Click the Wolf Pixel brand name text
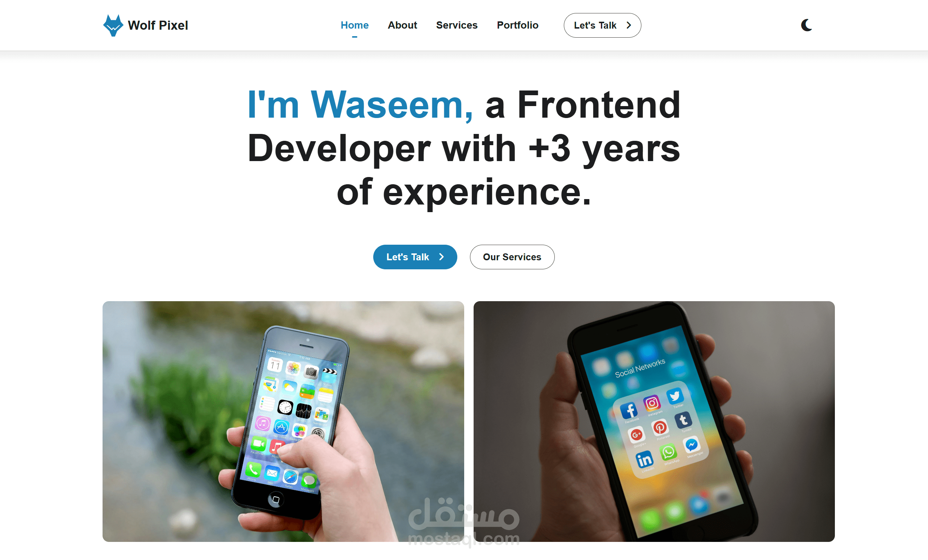 (x=158, y=25)
